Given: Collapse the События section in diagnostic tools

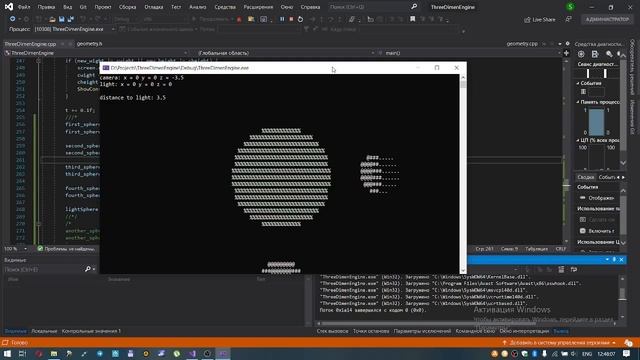Looking at the screenshot, I should tap(578, 83).
